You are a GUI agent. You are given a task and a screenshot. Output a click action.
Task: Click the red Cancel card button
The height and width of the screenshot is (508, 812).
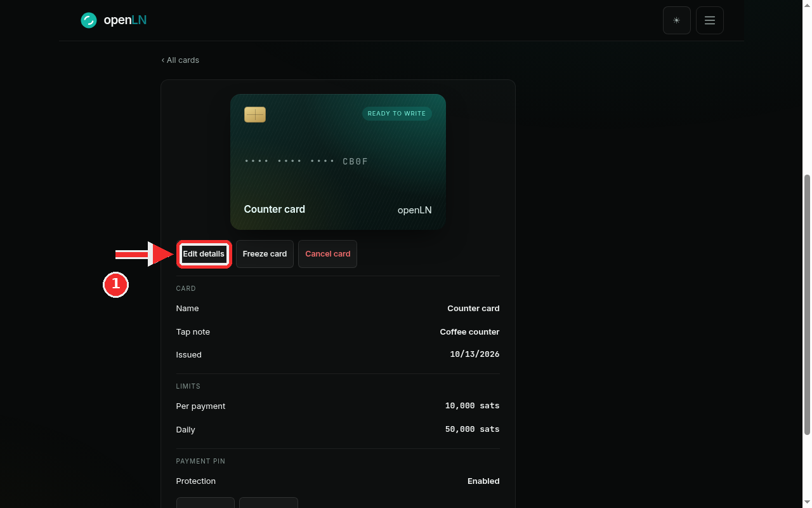click(327, 254)
